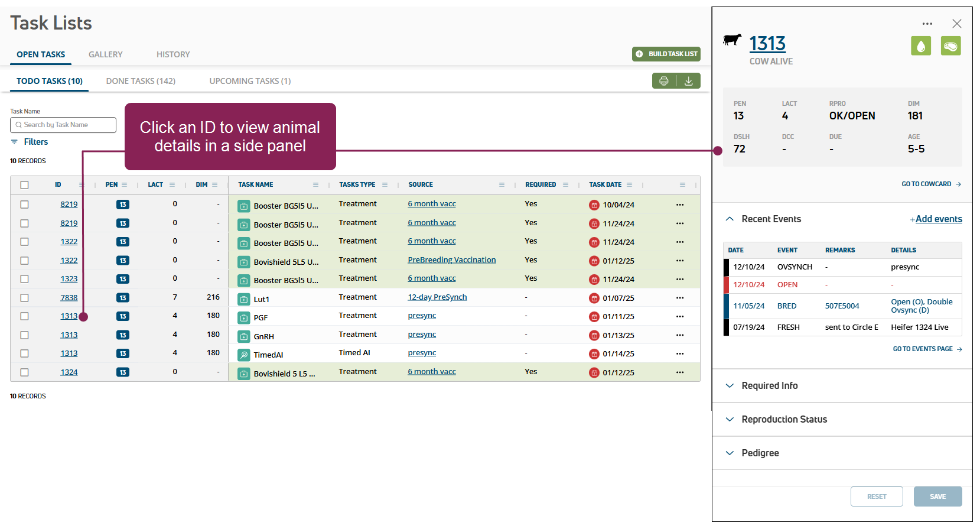The width and height of the screenshot is (980, 529).
Task: Check the box for animal 7838
Action: click(24, 298)
